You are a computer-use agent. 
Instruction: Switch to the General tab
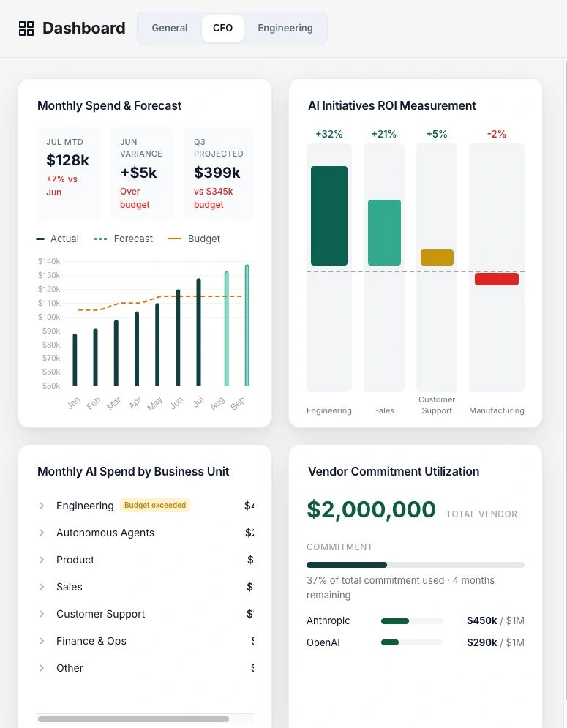[170, 29]
